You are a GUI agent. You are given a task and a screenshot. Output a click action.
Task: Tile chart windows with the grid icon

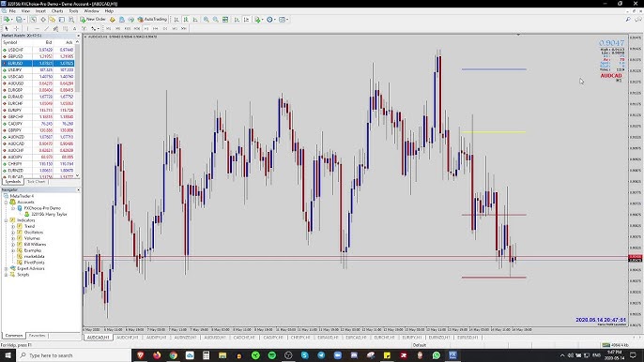(x=225, y=20)
